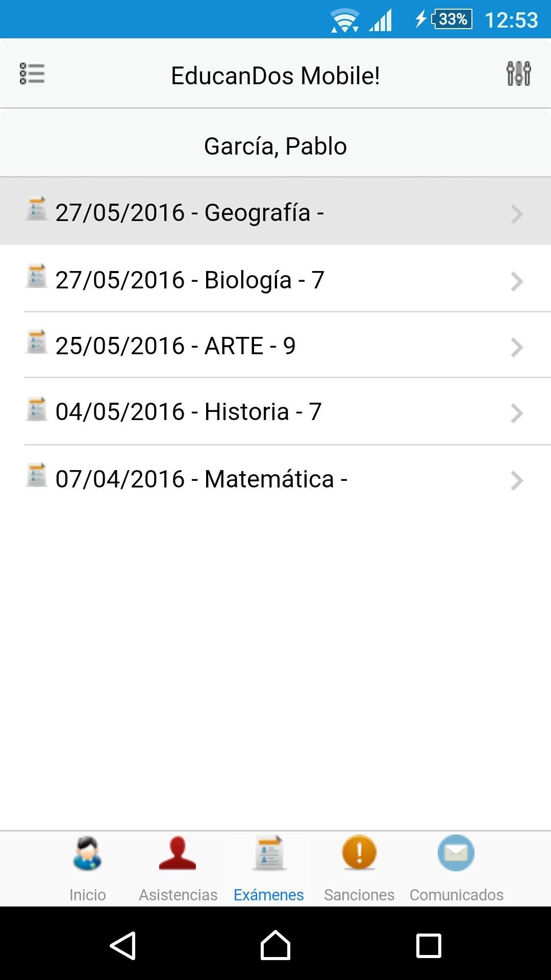
Task: Tap the red Asistencias person icon
Action: pyautogui.click(x=178, y=853)
